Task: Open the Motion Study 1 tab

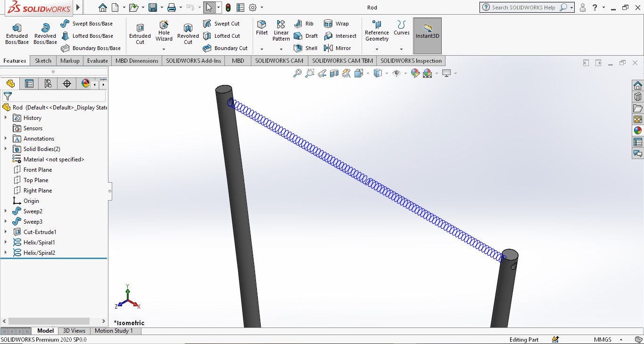Action: 114,331
